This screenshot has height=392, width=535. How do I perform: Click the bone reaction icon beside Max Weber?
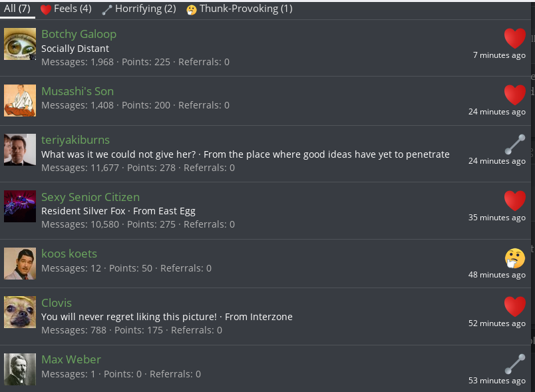pyautogui.click(x=514, y=363)
